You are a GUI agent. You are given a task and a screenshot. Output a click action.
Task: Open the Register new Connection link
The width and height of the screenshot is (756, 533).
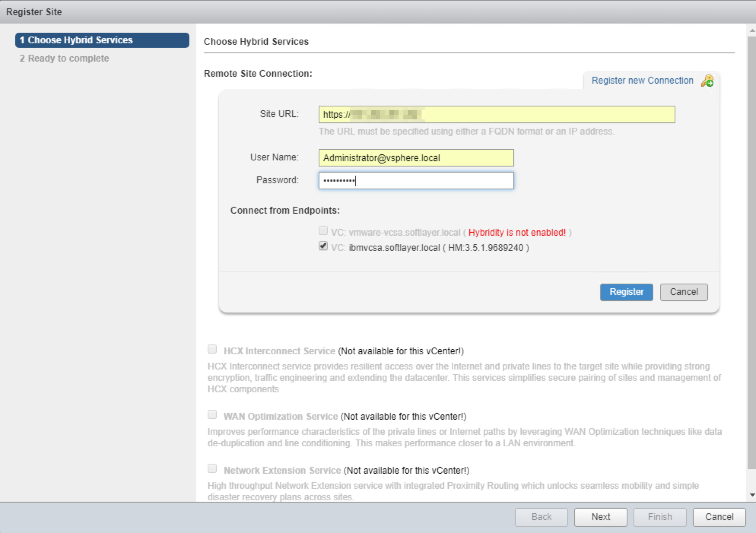pyautogui.click(x=642, y=81)
